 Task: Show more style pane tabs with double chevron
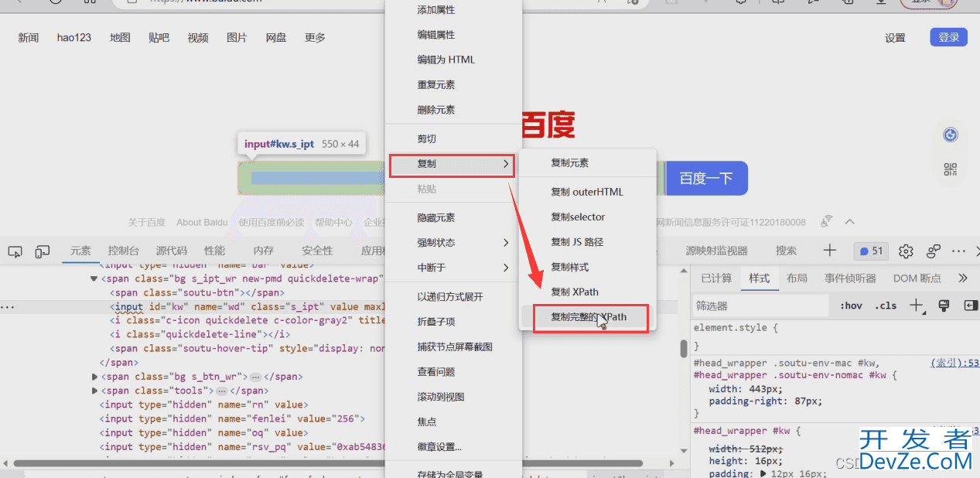coord(963,278)
